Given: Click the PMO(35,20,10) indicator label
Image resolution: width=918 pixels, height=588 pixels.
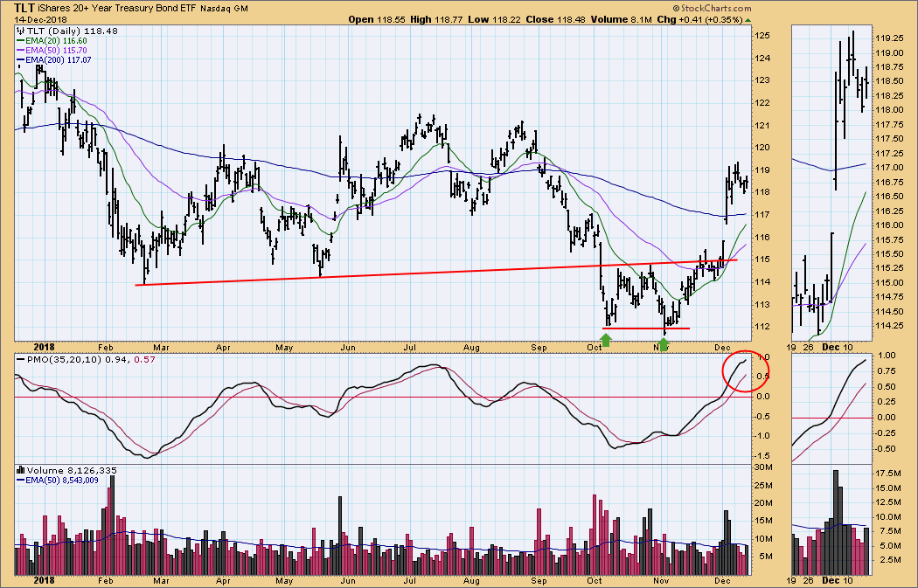Looking at the screenshot, I should 64,359.
